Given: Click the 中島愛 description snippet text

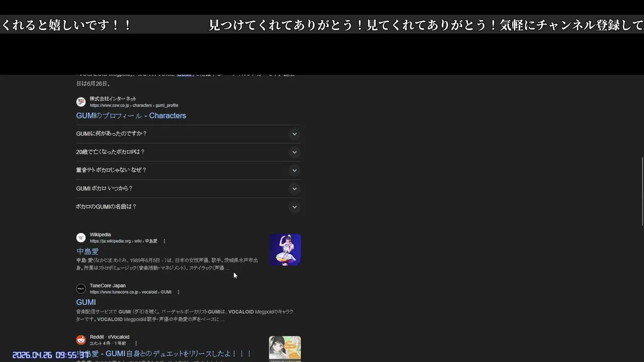Looking at the screenshot, I should click(x=167, y=264).
